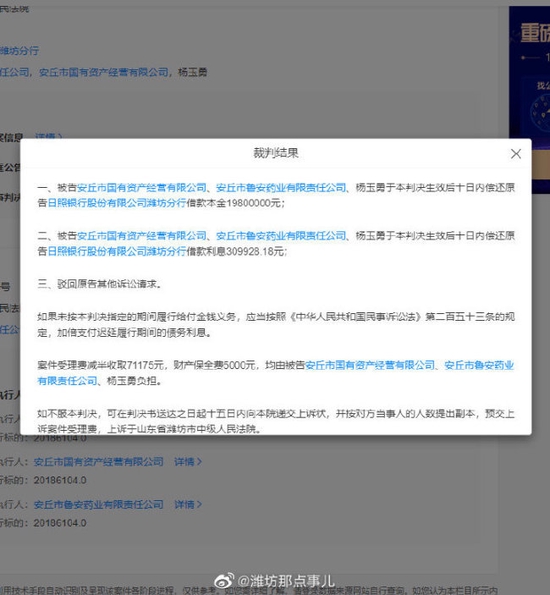Open 安丘市鲁安药业有限责任公司 link below the dialog
Image resolution: width=550 pixels, height=595 pixels.
[98, 505]
